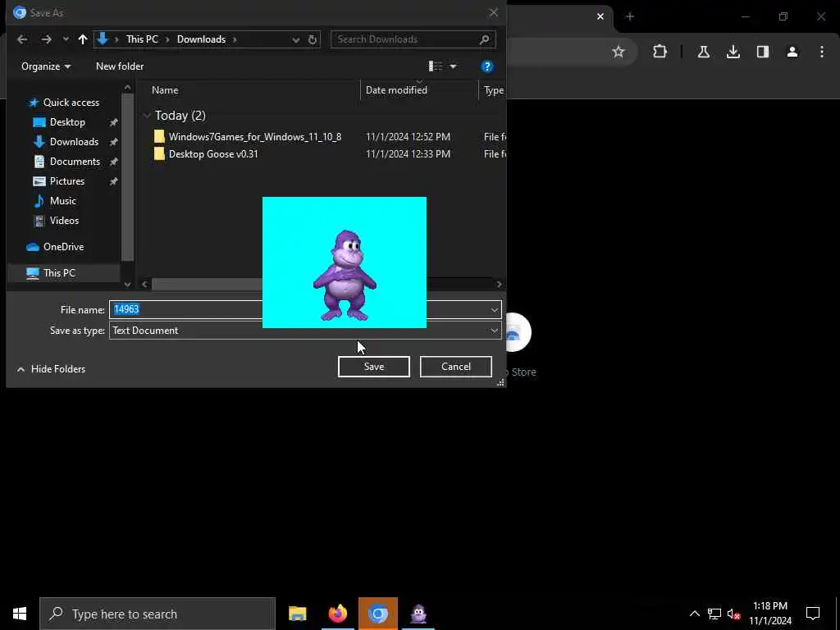Open Videos in navigation pane
This screenshot has height=630, width=840.
(64, 221)
